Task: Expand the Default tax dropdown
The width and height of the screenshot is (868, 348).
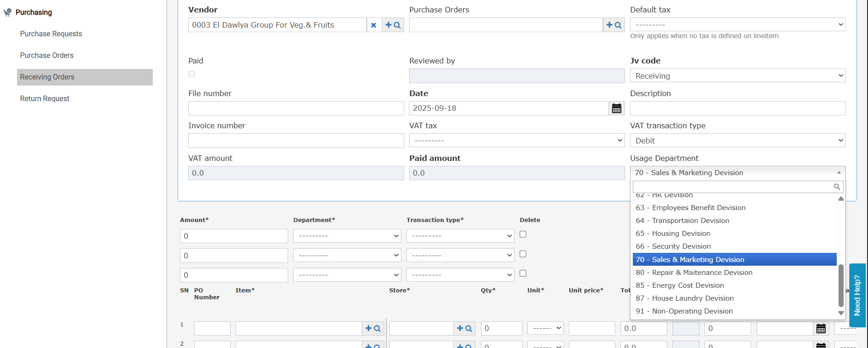Action: (738, 24)
